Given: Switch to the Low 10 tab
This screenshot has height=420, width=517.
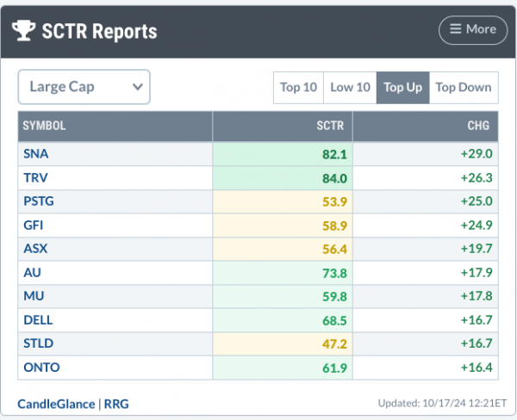Looking at the screenshot, I should click(x=350, y=88).
